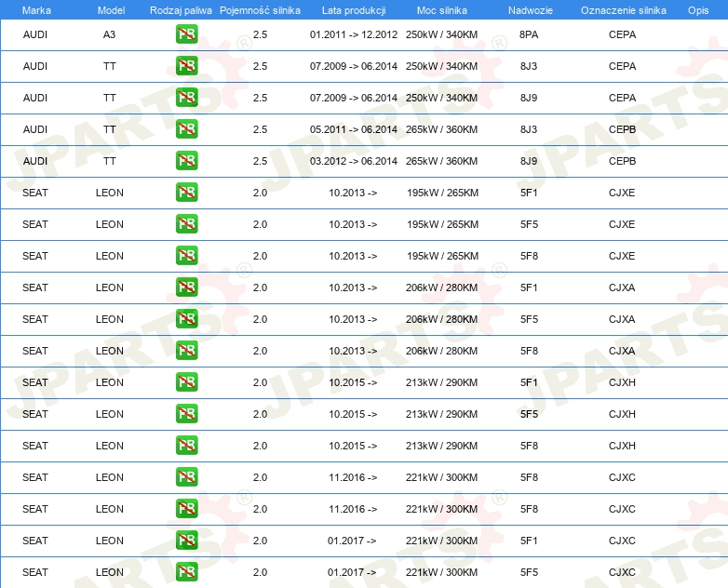
Task: Click the fuel icon for SEAT LEON 5F8 CJXE
Action: click(x=186, y=256)
